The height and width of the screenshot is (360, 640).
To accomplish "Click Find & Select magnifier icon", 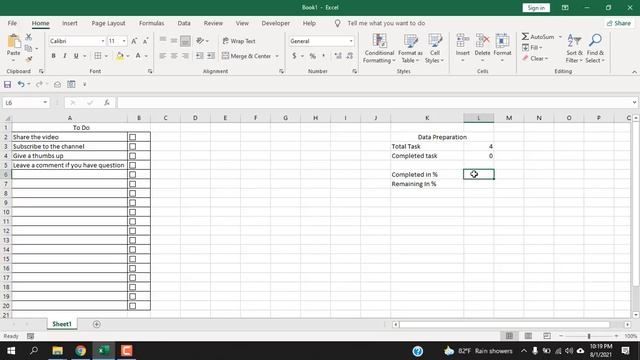I will point(595,41).
